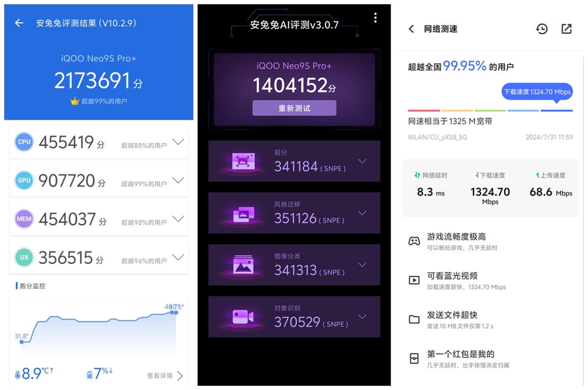Open 查看详情 monitoring details

click(165, 376)
